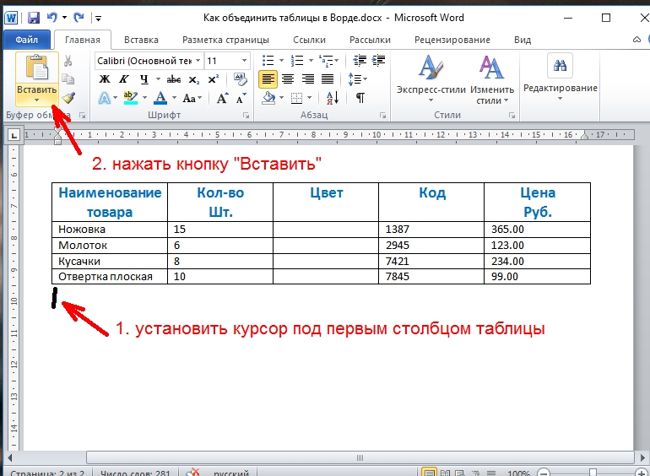Switch to Рецензирование tab
The image size is (650, 476).
pos(452,40)
